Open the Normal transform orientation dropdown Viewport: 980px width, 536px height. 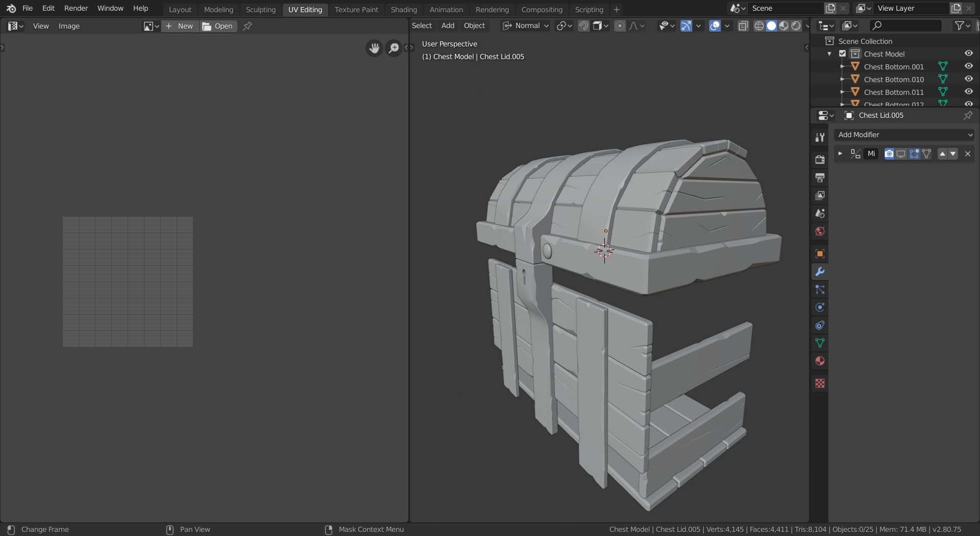526,26
